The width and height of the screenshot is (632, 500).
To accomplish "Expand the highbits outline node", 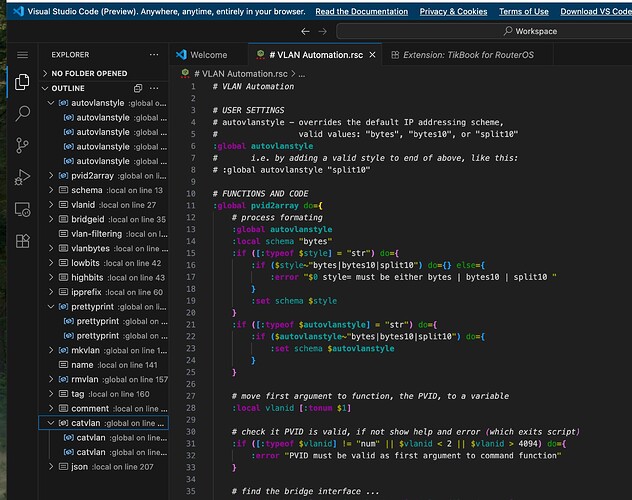I will pos(51,277).
